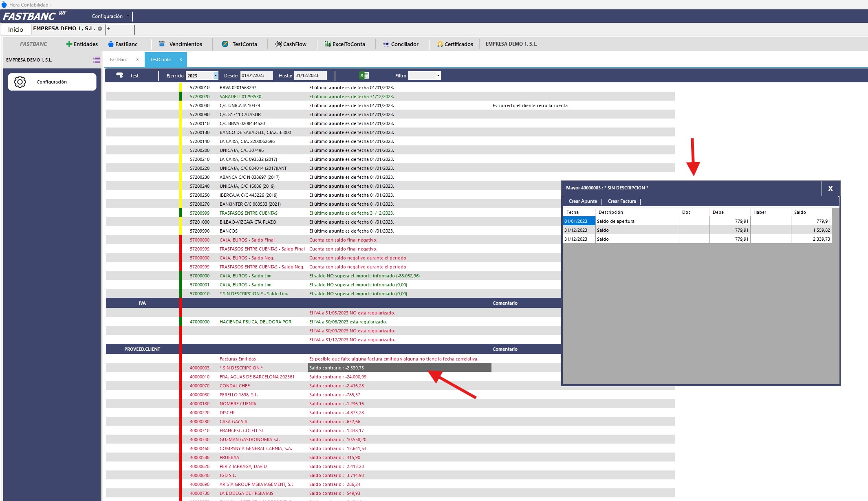Open the Certificados module icon
Viewport: 868px width, 501px height.
click(440, 44)
